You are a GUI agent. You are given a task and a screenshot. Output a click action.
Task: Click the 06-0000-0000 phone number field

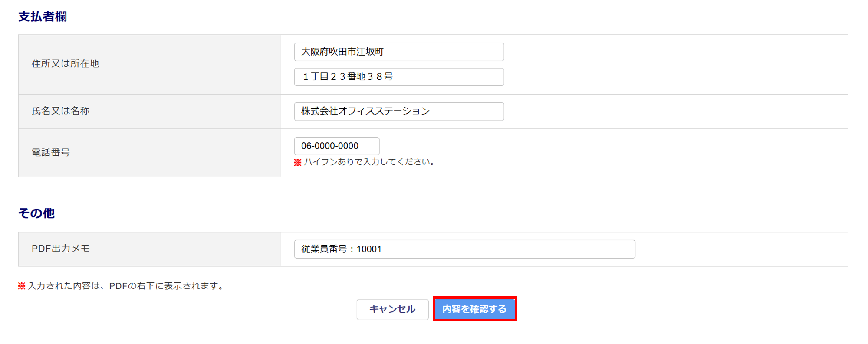[336, 146]
